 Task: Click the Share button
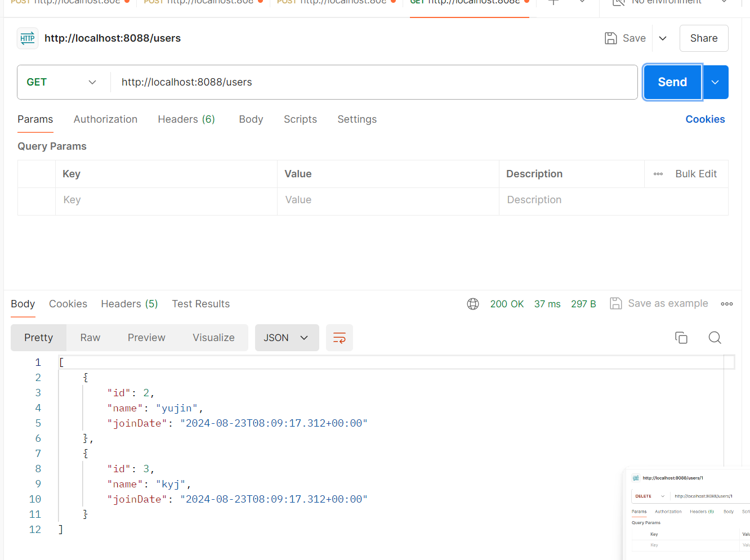(x=704, y=38)
